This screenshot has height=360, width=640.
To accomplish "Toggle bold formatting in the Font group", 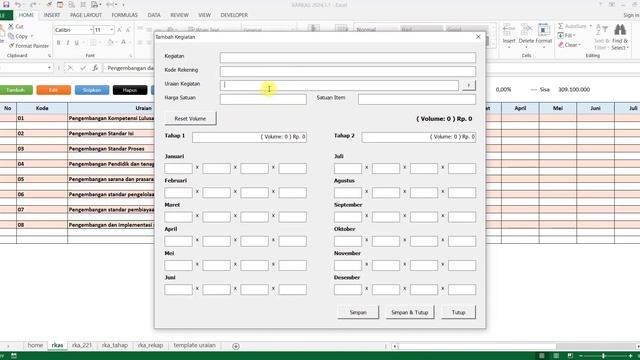I will click(58, 42).
